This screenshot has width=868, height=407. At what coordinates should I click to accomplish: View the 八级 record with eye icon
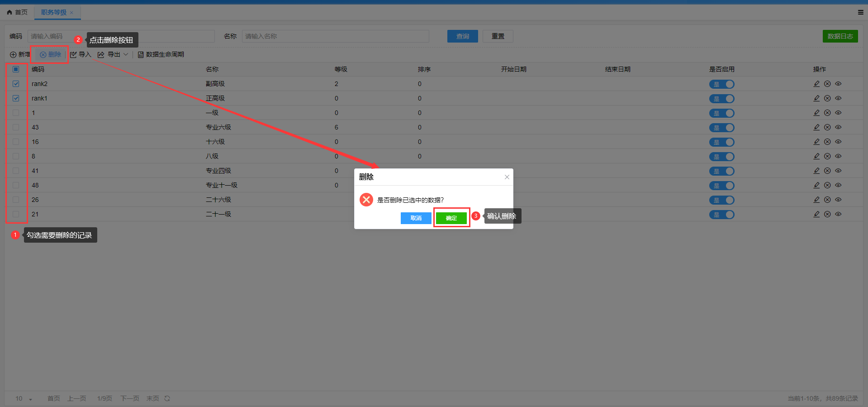click(838, 156)
